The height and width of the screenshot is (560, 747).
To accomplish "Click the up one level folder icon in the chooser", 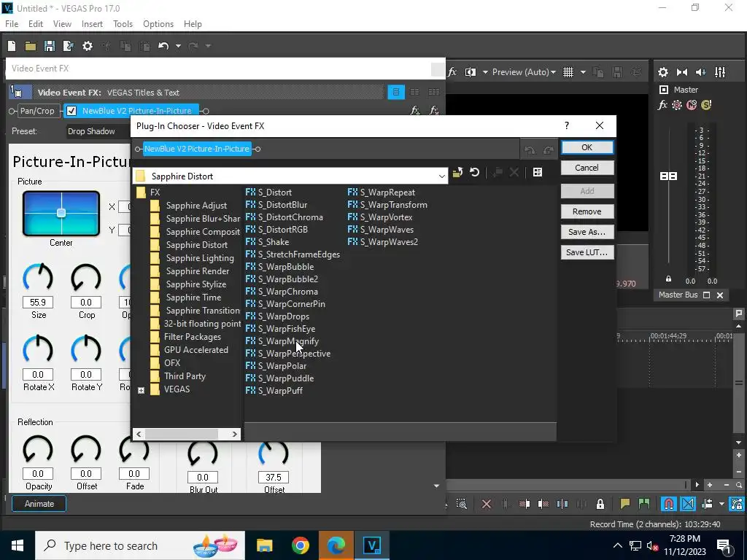I will coord(457,172).
